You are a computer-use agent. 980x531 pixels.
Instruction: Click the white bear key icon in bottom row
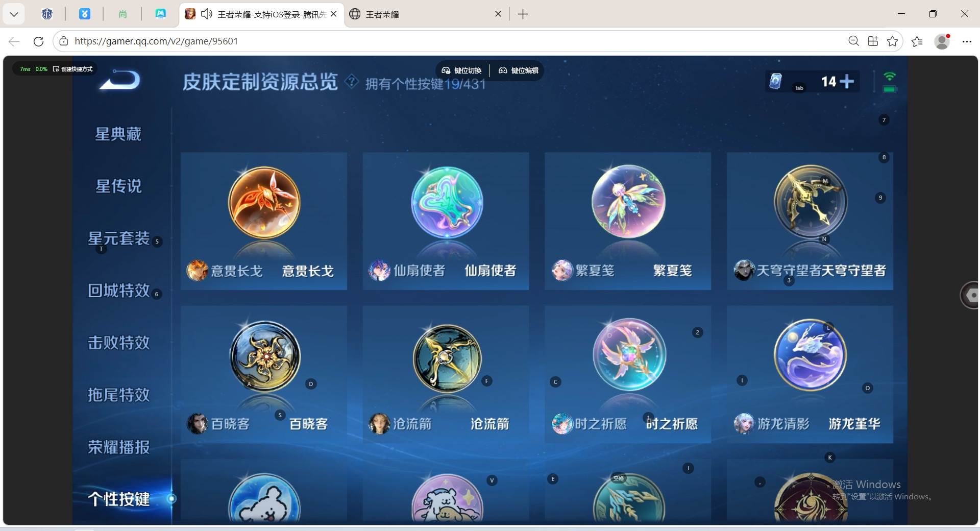(x=264, y=498)
